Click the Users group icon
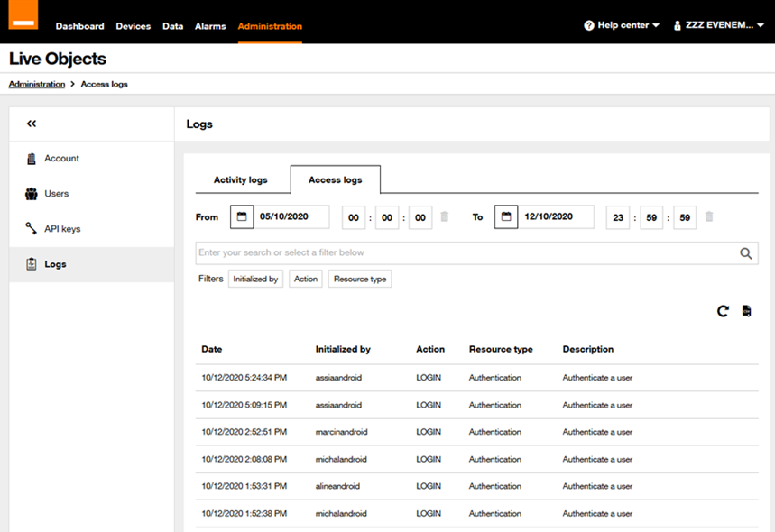 [32, 194]
